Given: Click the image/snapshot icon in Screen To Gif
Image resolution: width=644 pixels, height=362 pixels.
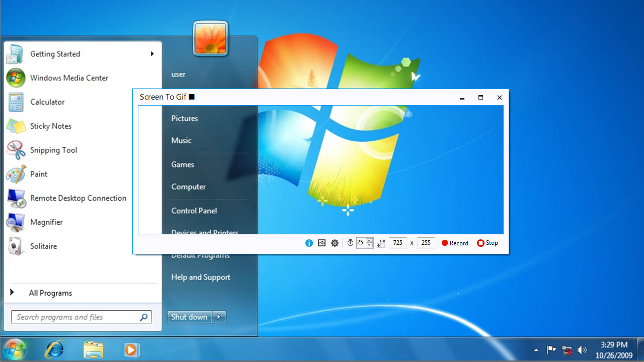Looking at the screenshot, I should click(x=322, y=243).
